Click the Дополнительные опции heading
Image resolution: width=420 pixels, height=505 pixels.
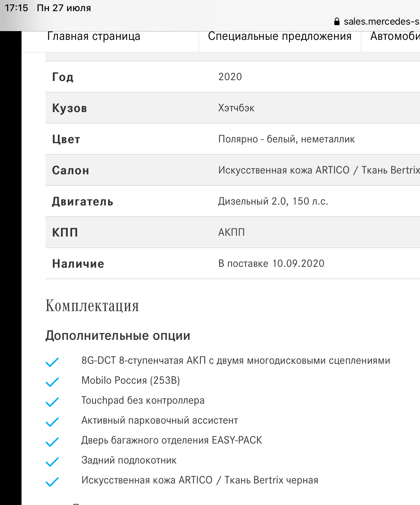pyautogui.click(x=118, y=335)
